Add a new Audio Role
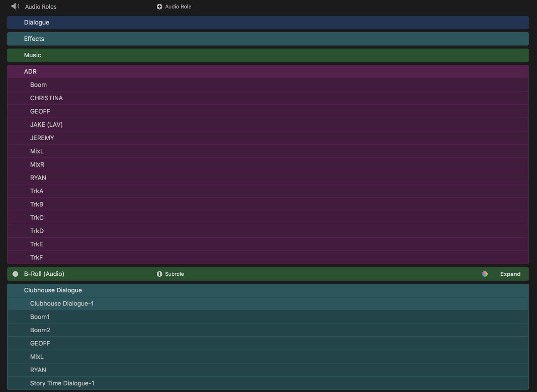The width and height of the screenshot is (537, 392). pyautogui.click(x=174, y=7)
